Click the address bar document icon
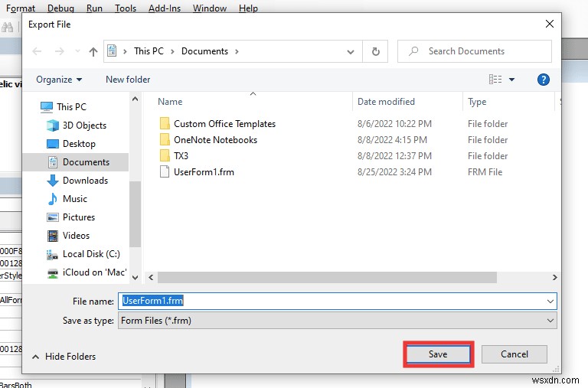 [x=112, y=51]
